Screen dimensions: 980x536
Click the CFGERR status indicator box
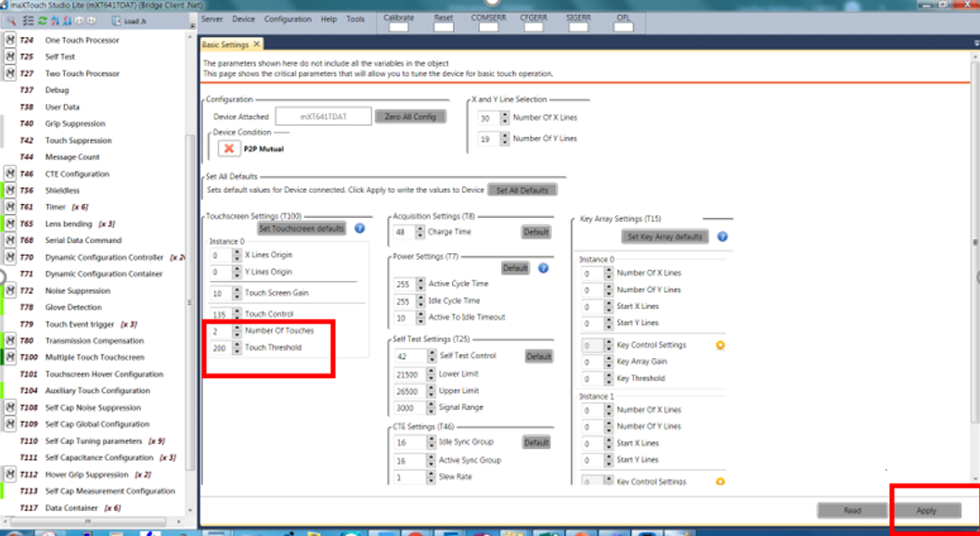point(532,27)
